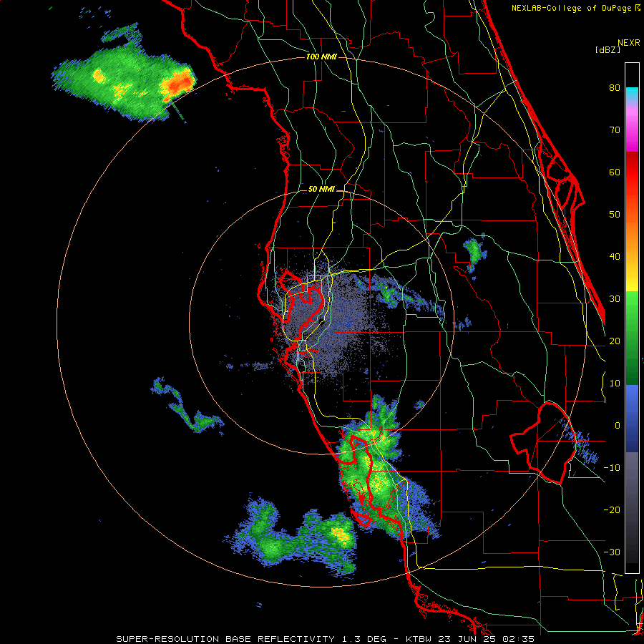Click the 'KTBW' radar site identifier
This screenshot has height=644, width=644.
[418, 639]
